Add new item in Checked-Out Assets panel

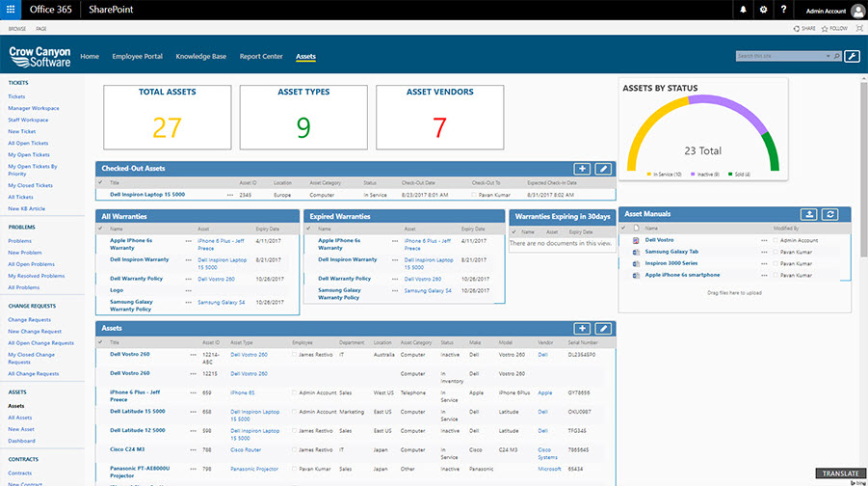pos(582,169)
